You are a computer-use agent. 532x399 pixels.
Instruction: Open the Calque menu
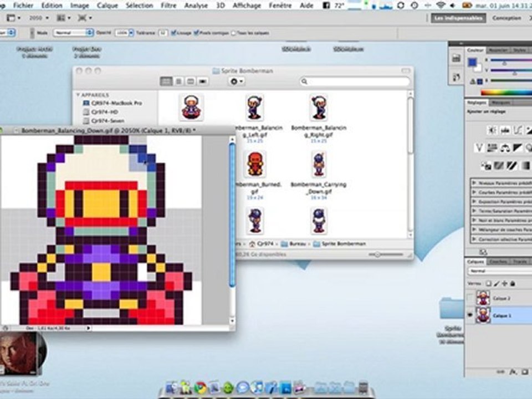(x=107, y=6)
